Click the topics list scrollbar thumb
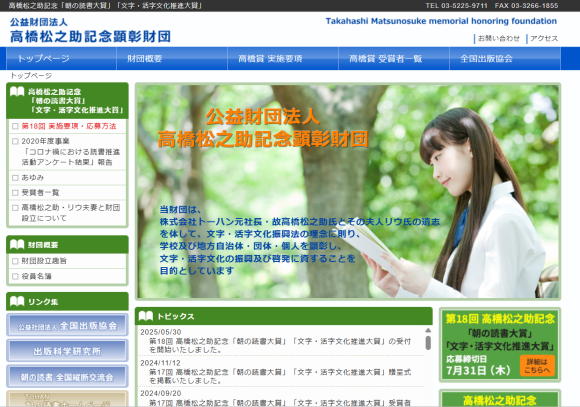The image size is (580, 407). pyautogui.click(x=428, y=343)
